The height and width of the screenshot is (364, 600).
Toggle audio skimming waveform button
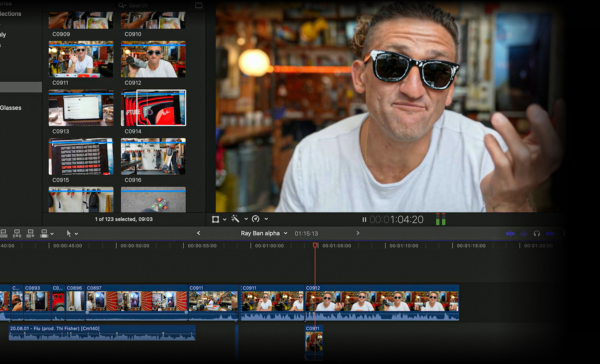tap(523, 234)
